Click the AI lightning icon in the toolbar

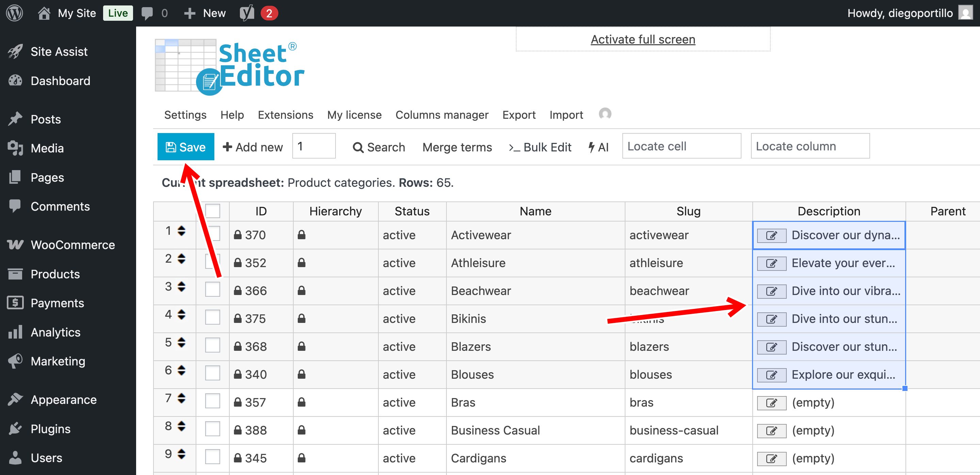591,147
